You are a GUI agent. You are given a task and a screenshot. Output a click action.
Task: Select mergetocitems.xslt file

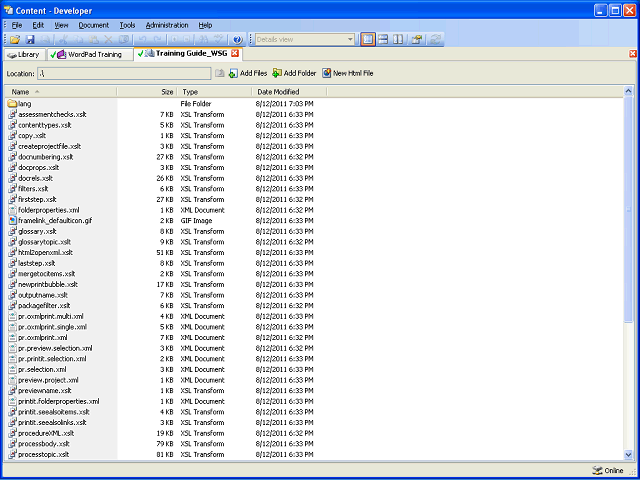(47, 273)
